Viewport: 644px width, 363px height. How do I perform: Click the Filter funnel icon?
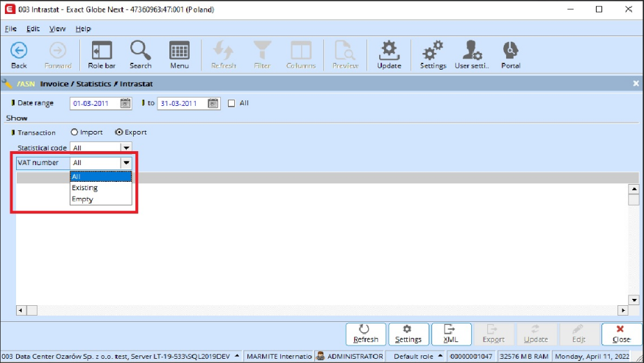pos(262,54)
